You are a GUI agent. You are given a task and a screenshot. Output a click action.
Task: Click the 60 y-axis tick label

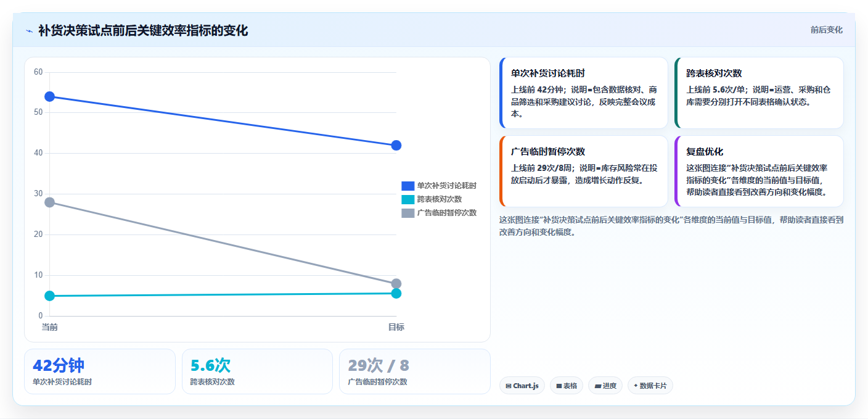pos(38,72)
